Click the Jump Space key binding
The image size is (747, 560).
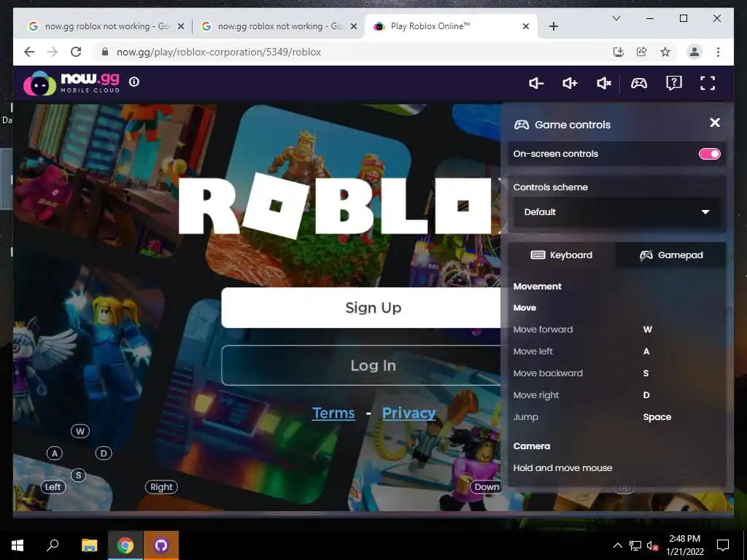[657, 417]
